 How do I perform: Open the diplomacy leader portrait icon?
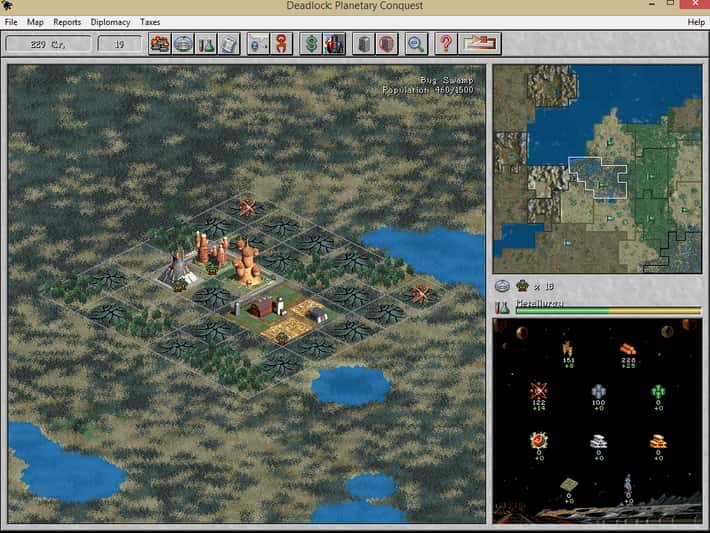(x=334, y=44)
